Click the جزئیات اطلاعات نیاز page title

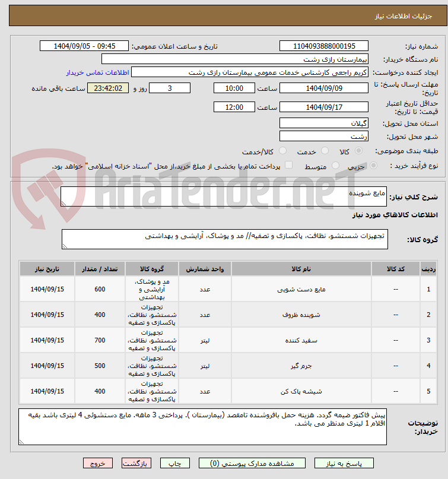coord(403,16)
